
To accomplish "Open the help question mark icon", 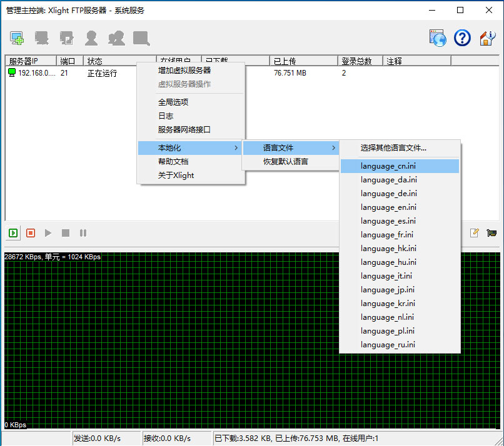I will 462,38.
